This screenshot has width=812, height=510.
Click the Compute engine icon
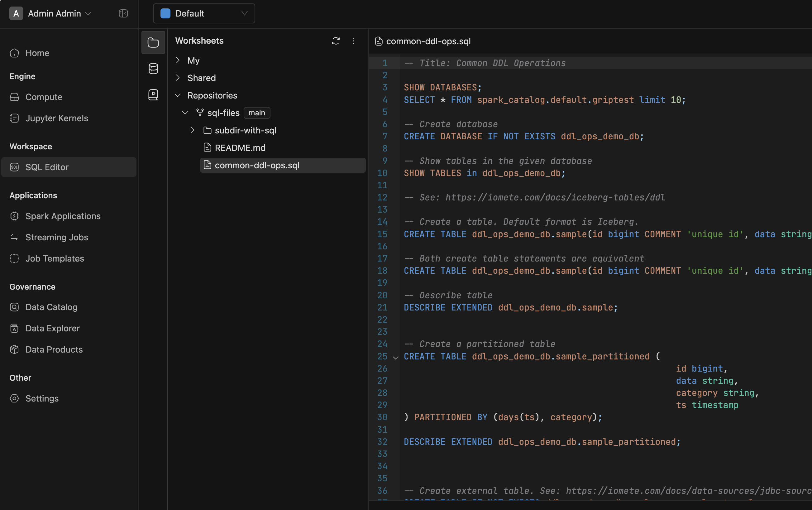[15, 96]
